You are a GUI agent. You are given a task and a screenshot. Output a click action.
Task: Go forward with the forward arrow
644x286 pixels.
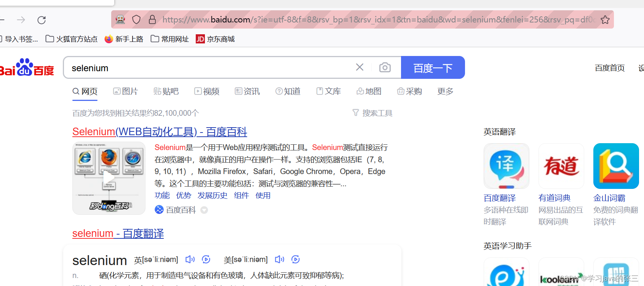[x=21, y=20]
